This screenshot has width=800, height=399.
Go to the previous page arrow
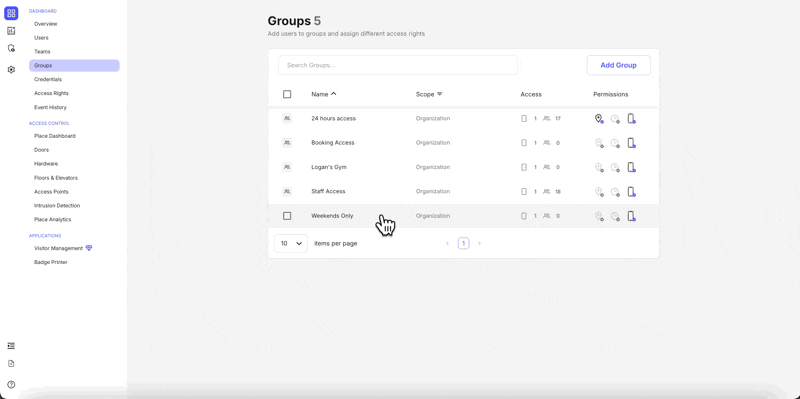click(447, 243)
